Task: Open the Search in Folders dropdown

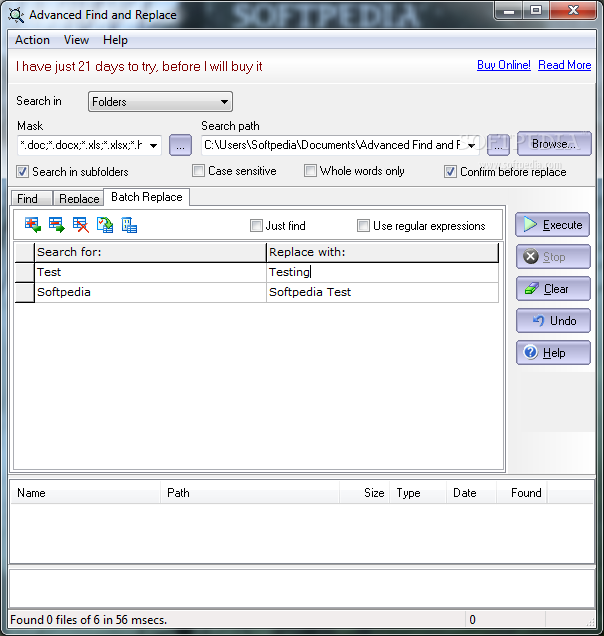Action: 160,101
